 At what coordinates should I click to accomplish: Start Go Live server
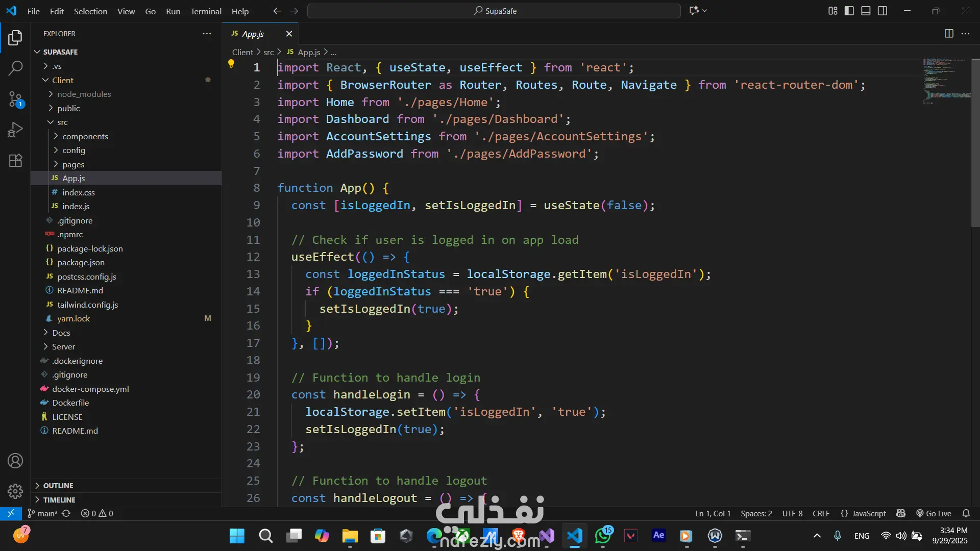[x=934, y=513]
